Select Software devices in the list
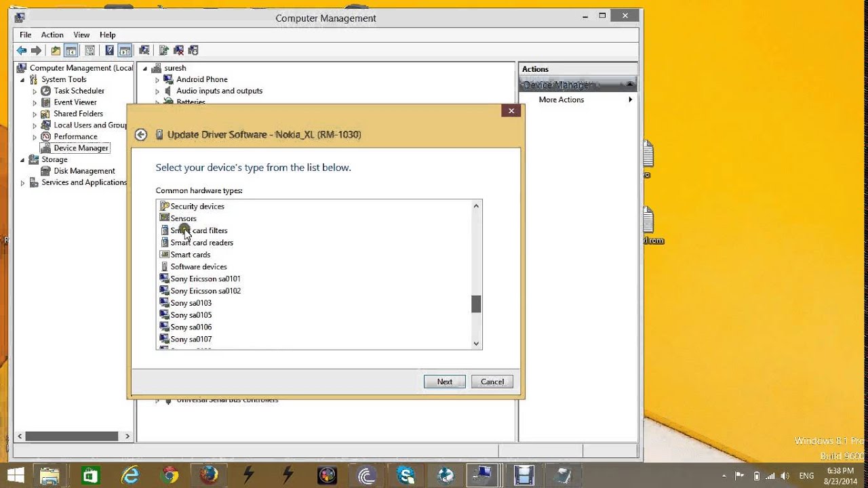This screenshot has width=868, height=488. tap(198, 267)
